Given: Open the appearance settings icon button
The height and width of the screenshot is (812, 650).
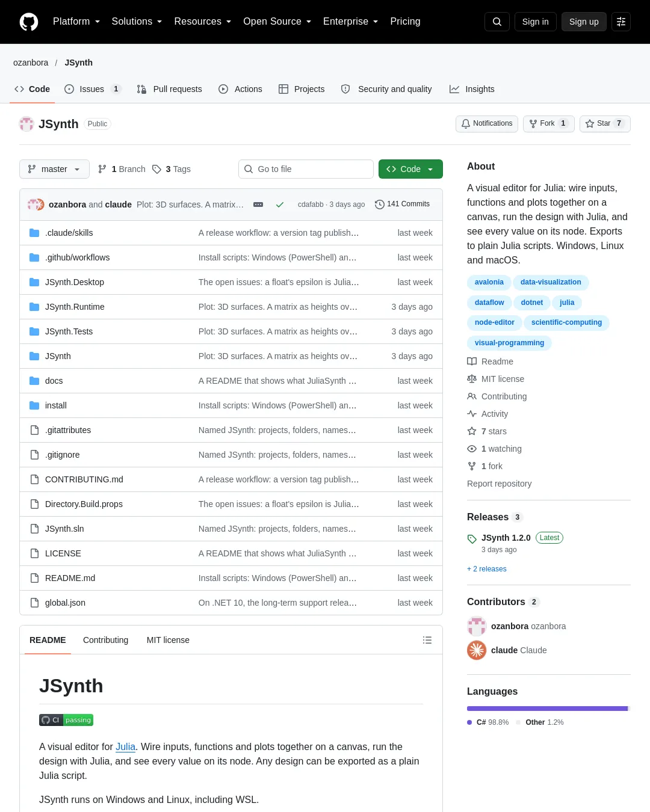Looking at the screenshot, I should (x=621, y=22).
